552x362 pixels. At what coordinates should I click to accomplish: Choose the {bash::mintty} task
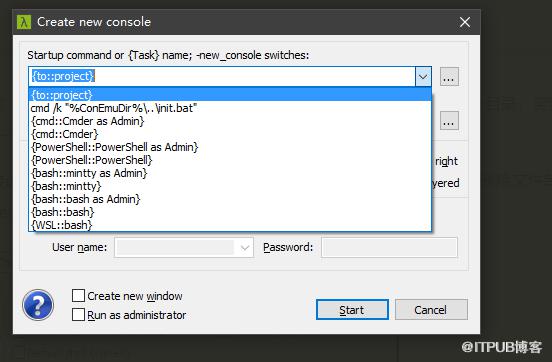pyautogui.click(x=230, y=186)
